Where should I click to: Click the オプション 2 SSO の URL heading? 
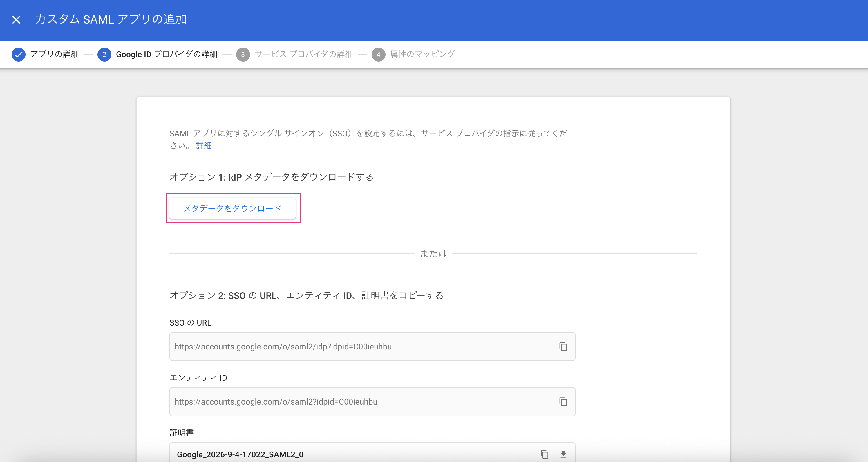(306, 295)
